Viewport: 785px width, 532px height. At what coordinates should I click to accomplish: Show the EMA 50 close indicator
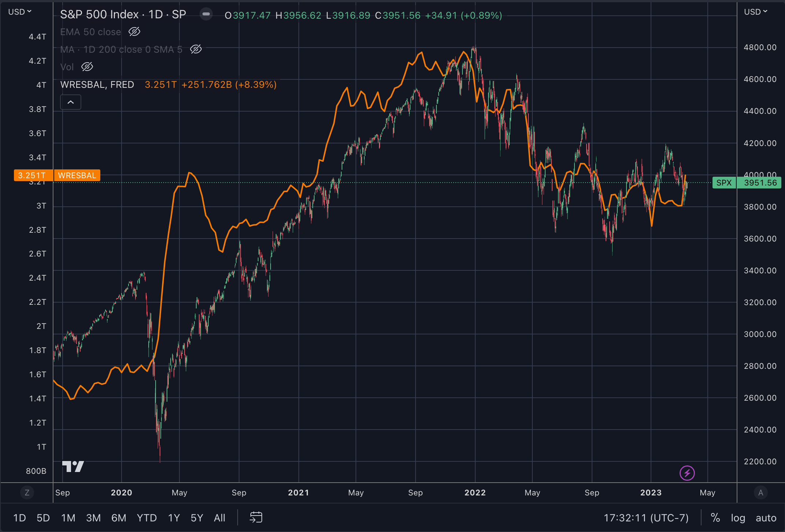click(134, 32)
